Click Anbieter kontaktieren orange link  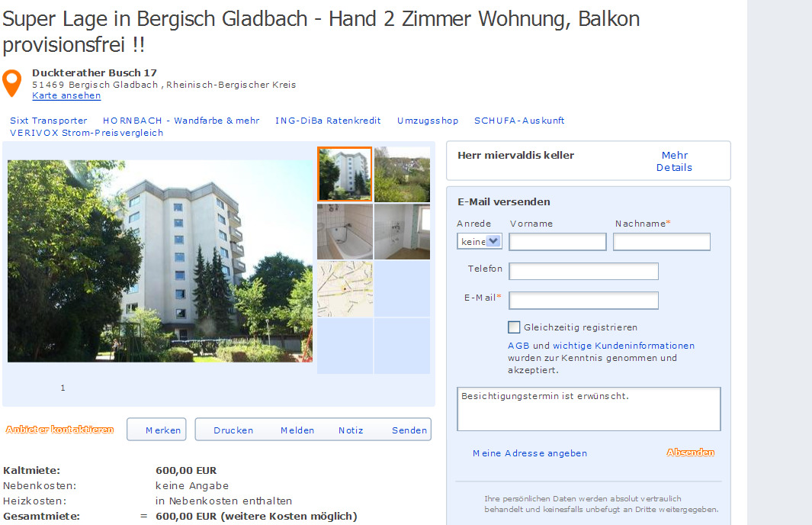click(x=59, y=429)
